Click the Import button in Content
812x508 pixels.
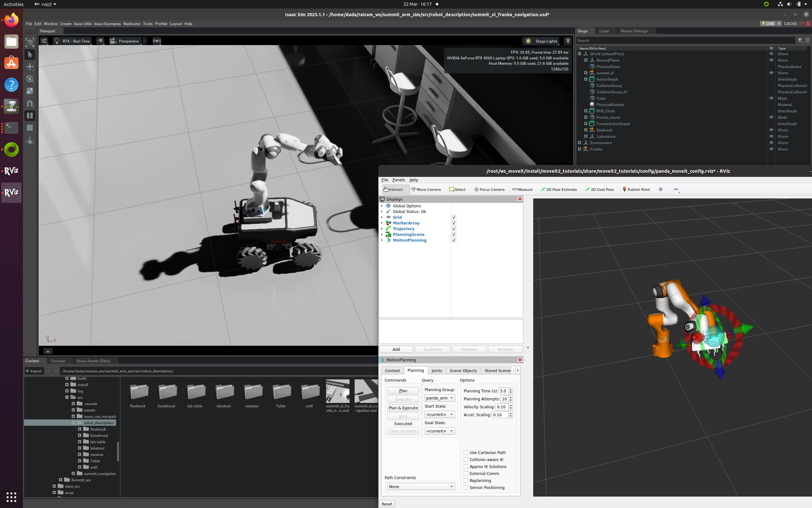coord(34,371)
